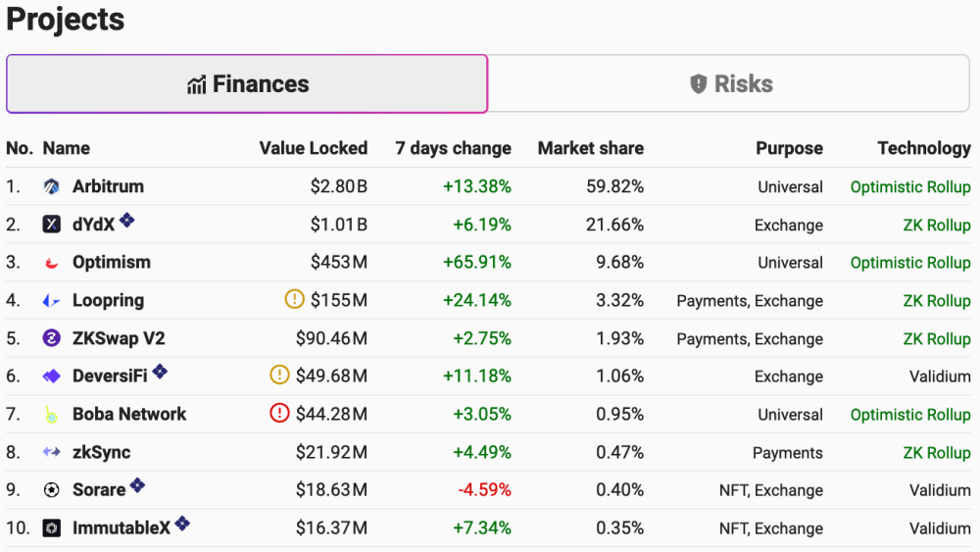Open the DeversiFi project link
Screen dimensions: 980x552
(x=110, y=376)
